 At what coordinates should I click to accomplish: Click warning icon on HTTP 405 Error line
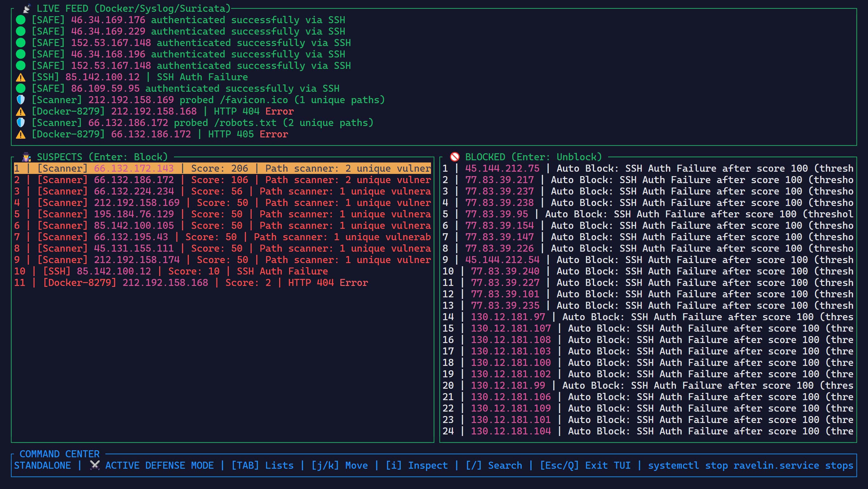click(21, 134)
